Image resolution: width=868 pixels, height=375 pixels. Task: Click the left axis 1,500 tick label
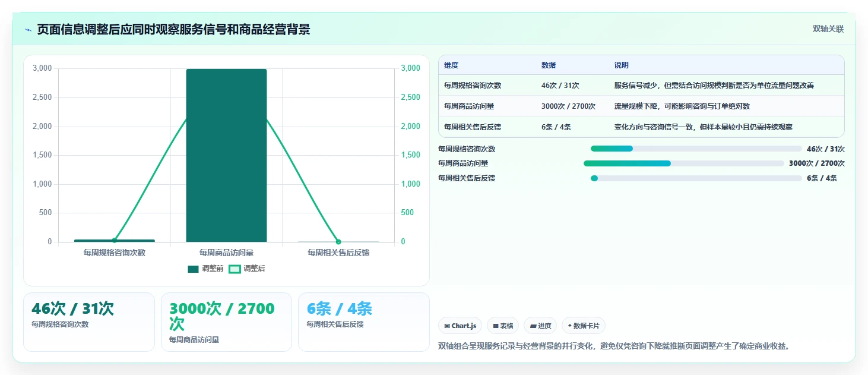coord(42,155)
